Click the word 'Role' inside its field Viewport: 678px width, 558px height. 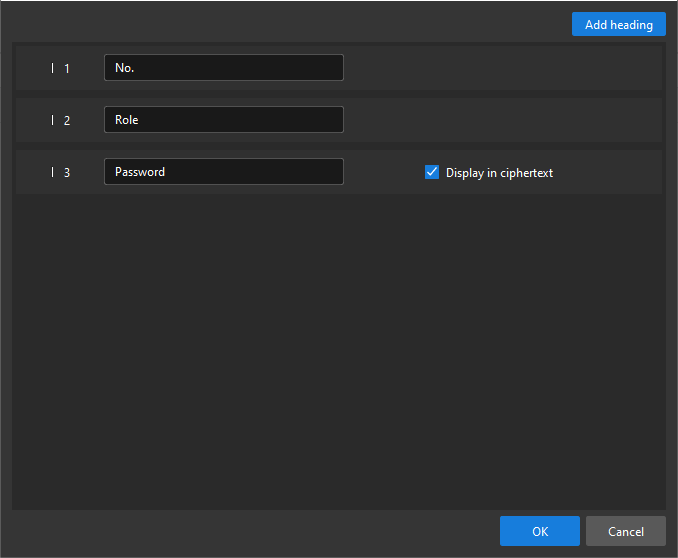(x=127, y=120)
